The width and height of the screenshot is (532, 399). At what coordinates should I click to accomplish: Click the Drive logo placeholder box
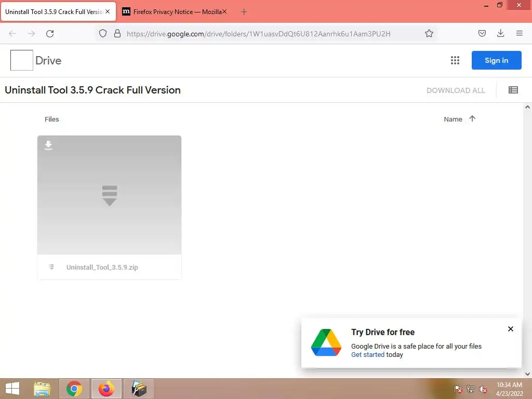click(22, 60)
